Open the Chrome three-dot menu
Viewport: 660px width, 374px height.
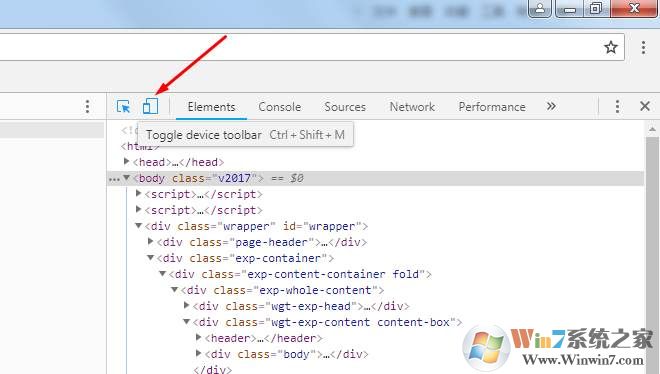(643, 47)
